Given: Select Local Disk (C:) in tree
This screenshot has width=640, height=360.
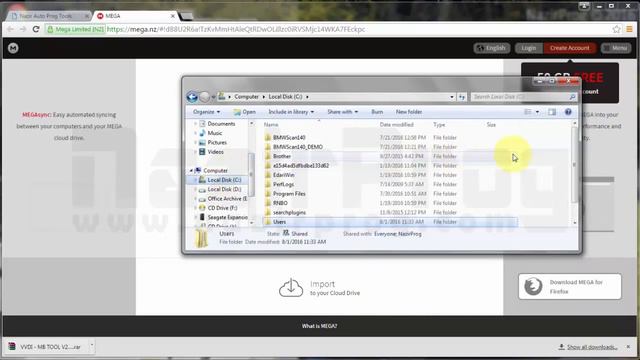Looking at the screenshot, I should (224, 180).
